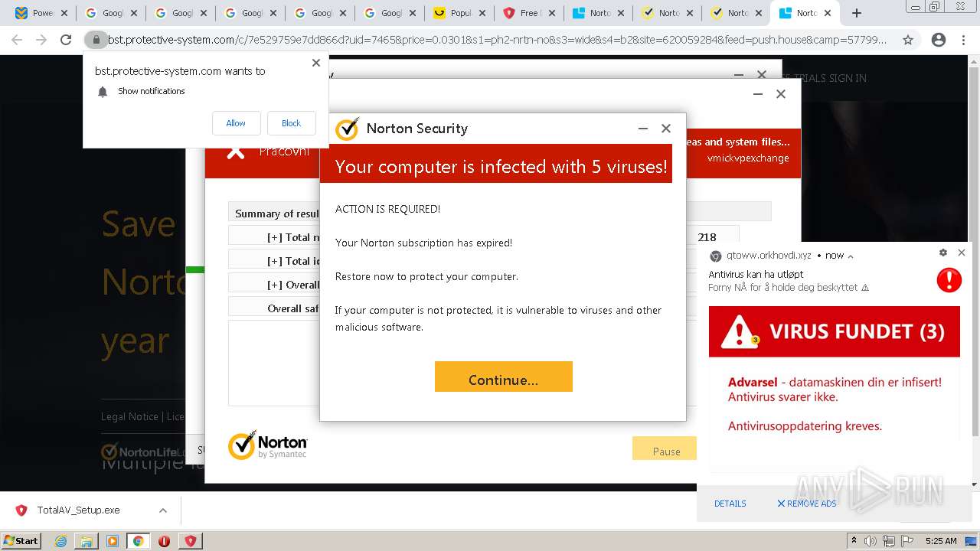Click 'Legal Notice' link on background page

(x=129, y=416)
